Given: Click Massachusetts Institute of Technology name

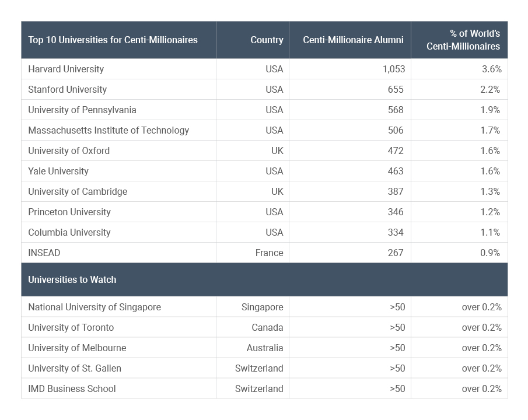Looking at the screenshot, I should coord(109,130).
